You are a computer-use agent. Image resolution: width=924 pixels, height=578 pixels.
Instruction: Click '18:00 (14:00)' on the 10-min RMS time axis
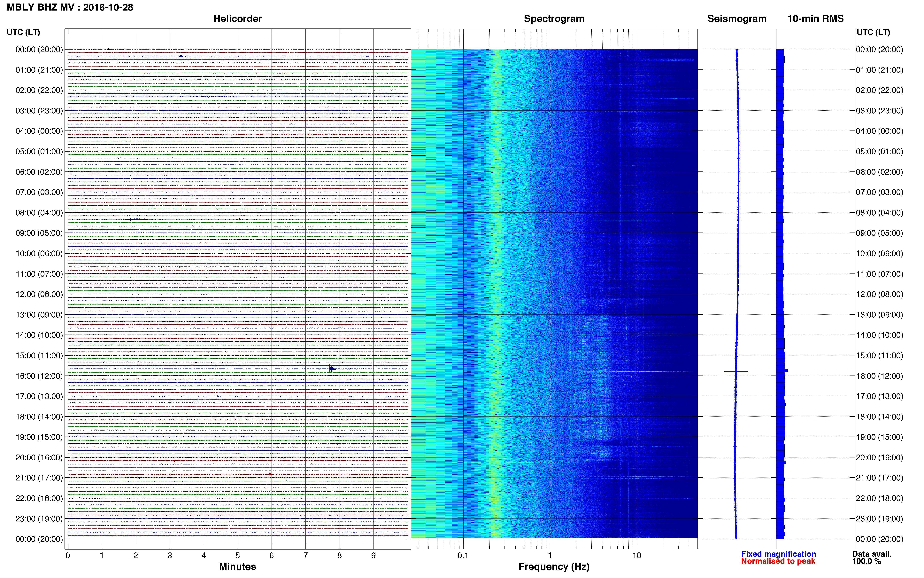click(x=879, y=417)
